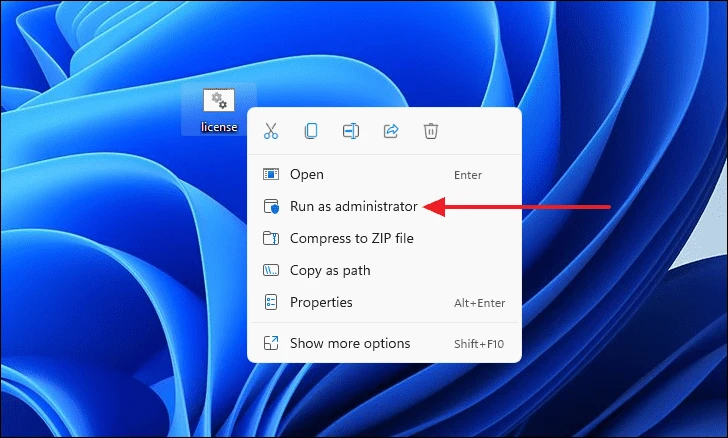Click the Alt+Enter shortcut text for Properties
728x438 pixels.
click(x=479, y=302)
